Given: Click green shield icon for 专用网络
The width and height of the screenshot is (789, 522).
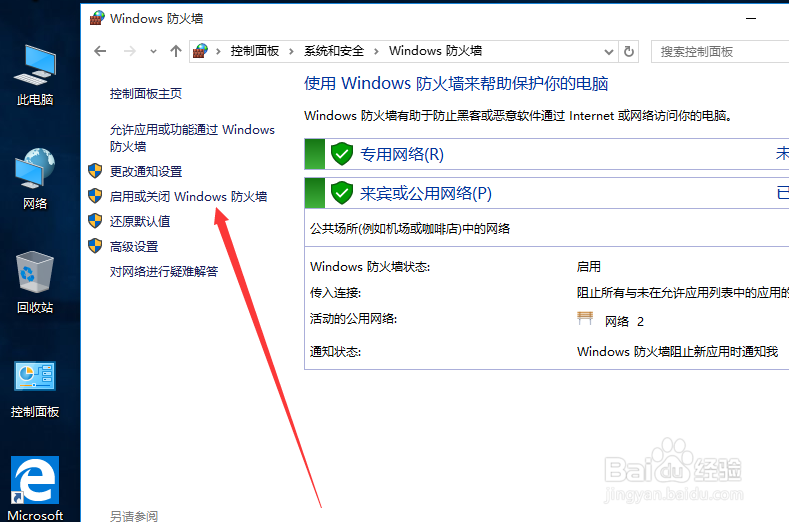Looking at the screenshot, I should point(342,154).
